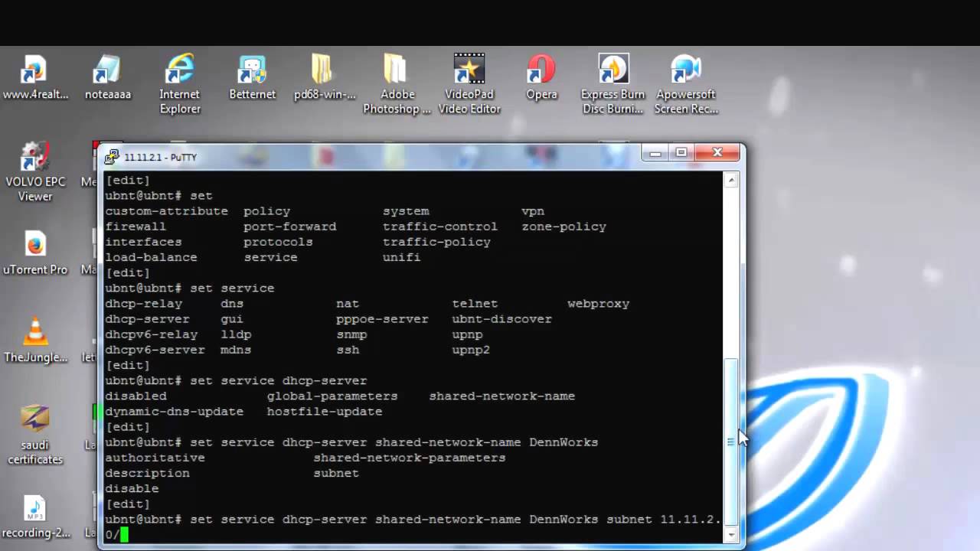Launch uTorrent Pro Firefox-style shortcut

(35, 253)
